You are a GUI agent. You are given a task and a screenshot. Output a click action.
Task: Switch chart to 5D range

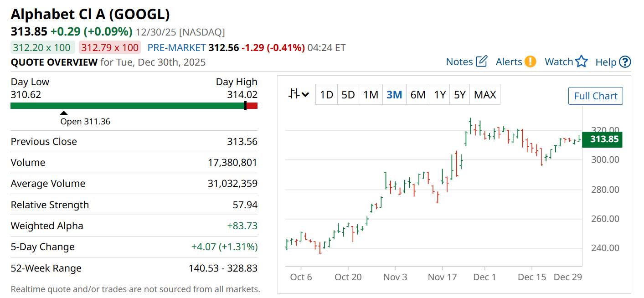[348, 95]
